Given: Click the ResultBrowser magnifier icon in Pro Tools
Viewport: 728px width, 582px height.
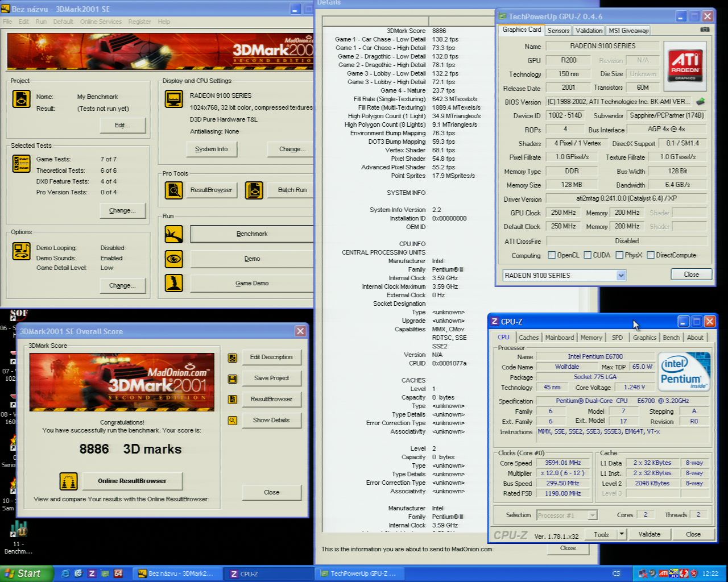Looking at the screenshot, I should click(173, 190).
